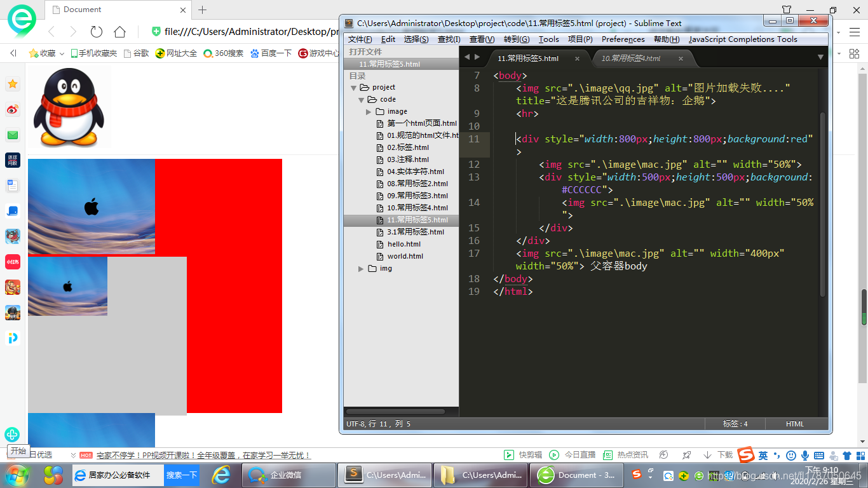Go to browser home page

point(119,32)
